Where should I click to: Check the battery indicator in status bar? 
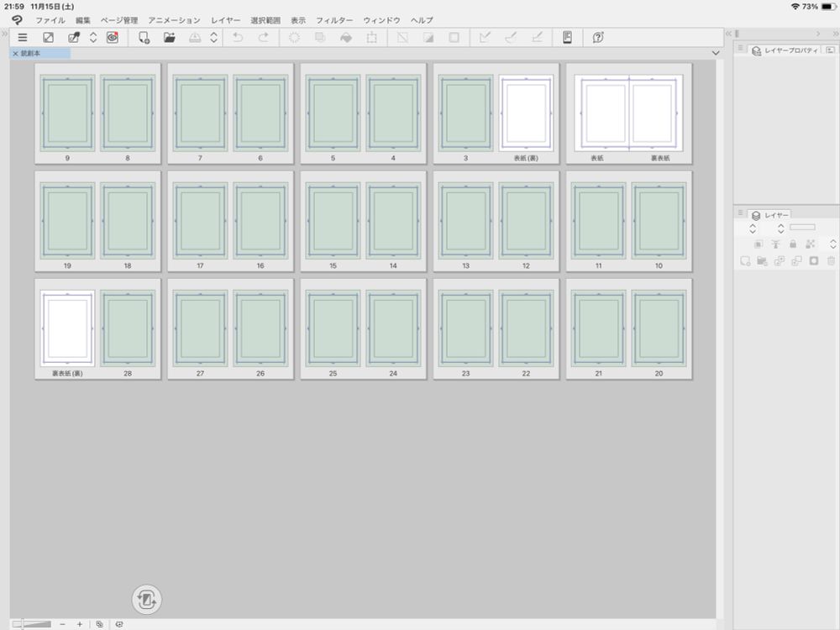828,7
